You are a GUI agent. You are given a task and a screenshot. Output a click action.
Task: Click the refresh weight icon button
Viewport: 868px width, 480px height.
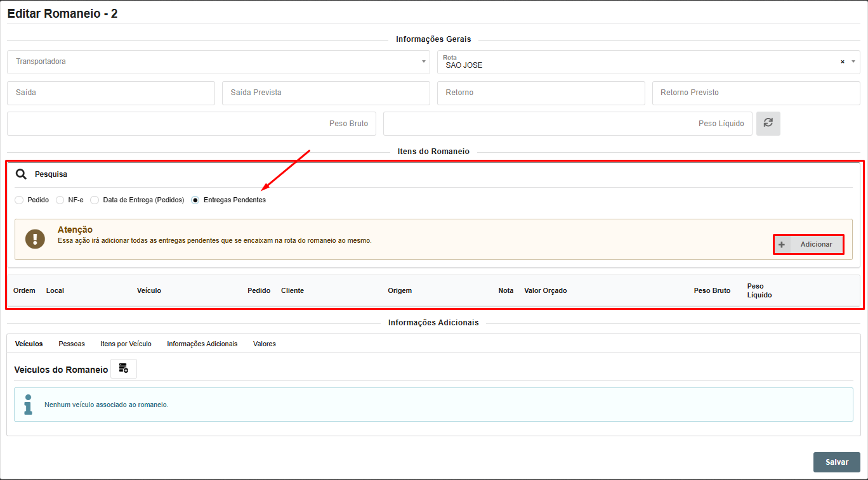point(768,124)
